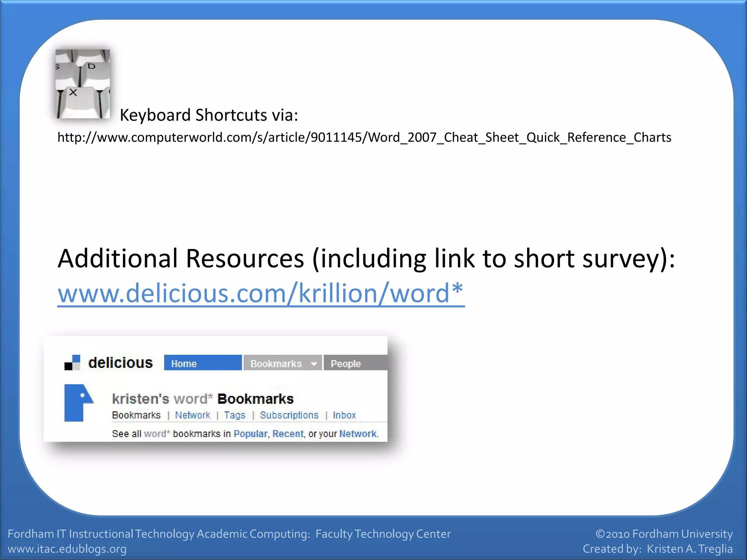747x560 pixels.
Task: Go to the Subscriptions link
Action: pos(289,415)
